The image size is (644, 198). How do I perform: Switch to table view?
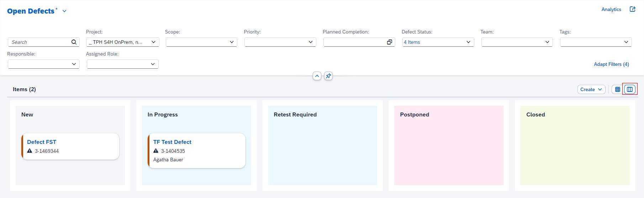618,89
